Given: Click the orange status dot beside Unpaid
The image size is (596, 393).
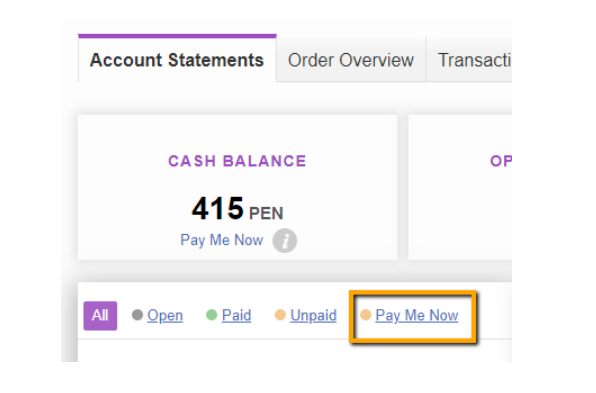Looking at the screenshot, I should click(280, 315).
